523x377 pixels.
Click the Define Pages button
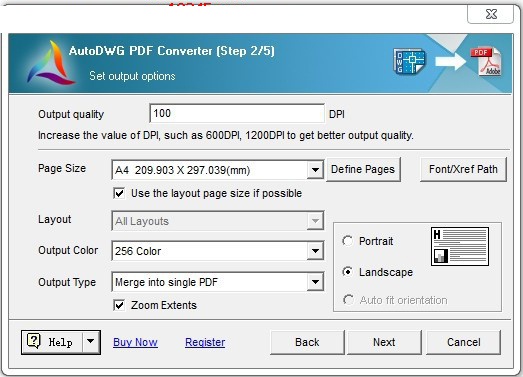(363, 169)
